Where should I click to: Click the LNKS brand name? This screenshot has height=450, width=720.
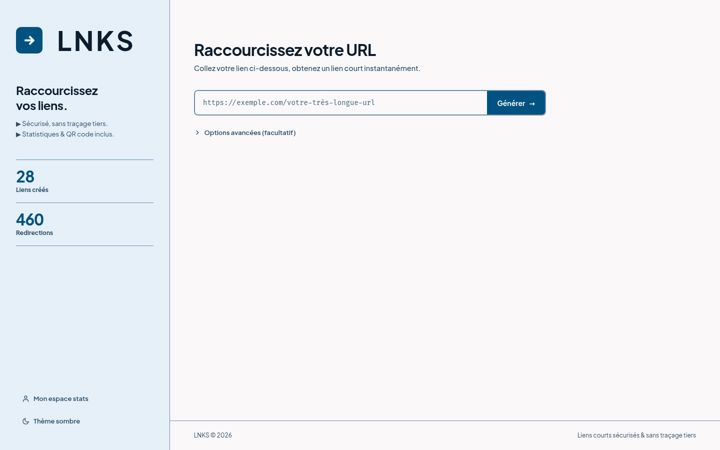[95, 41]
